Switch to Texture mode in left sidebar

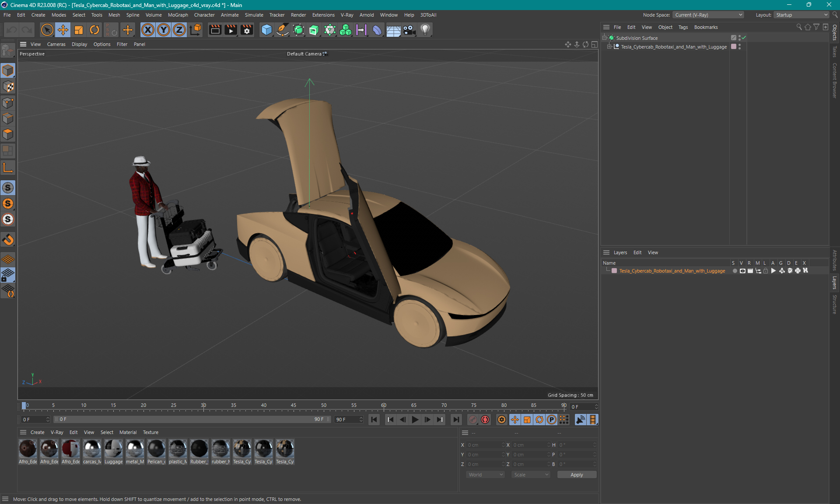(8, 87)
